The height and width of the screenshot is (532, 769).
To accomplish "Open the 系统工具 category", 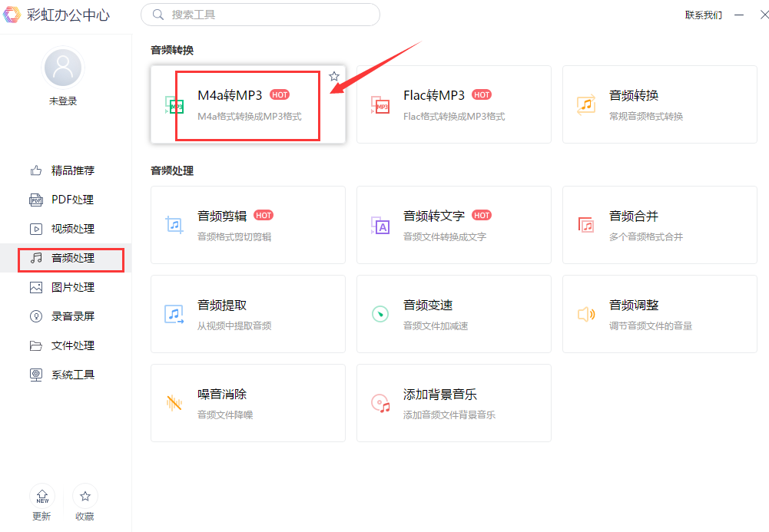I will (x=73, y=375).
